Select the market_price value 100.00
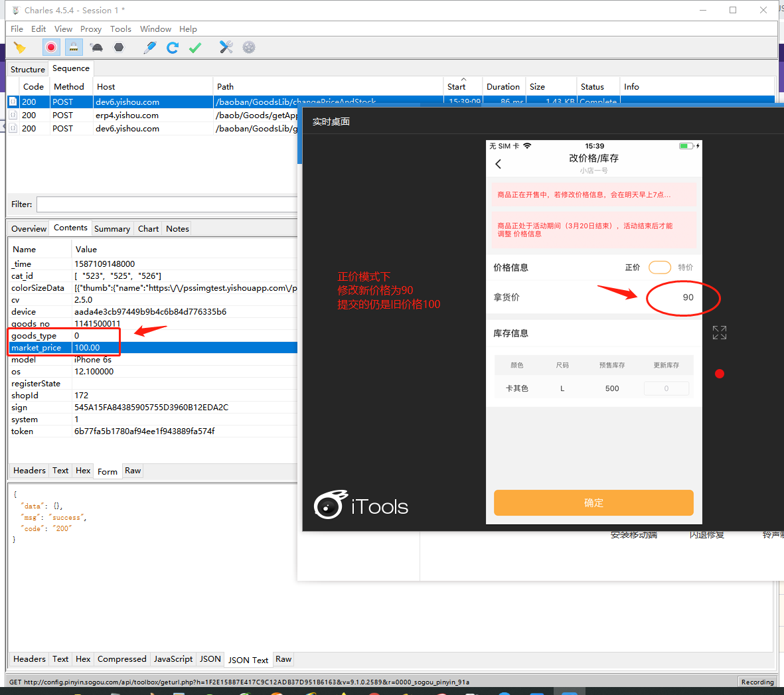This screenshot has height=695, width=784. pyautogui.click(x=87, y=348)
